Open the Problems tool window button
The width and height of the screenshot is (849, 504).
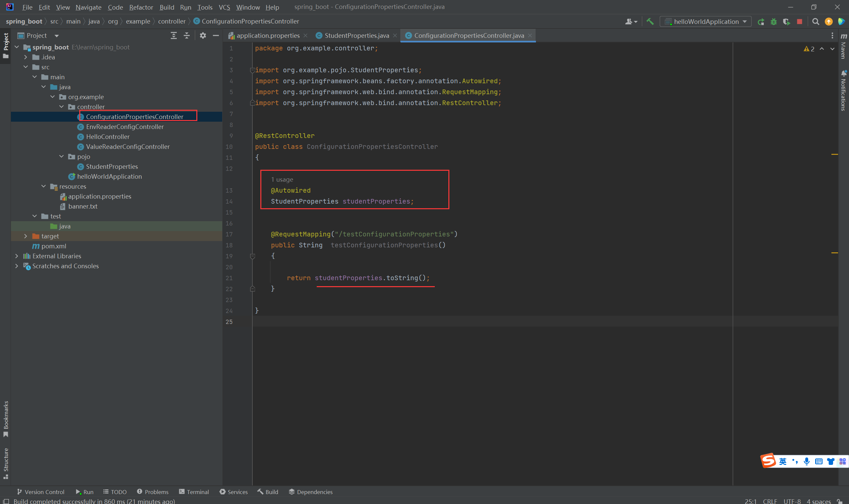[x=153, y=492]
